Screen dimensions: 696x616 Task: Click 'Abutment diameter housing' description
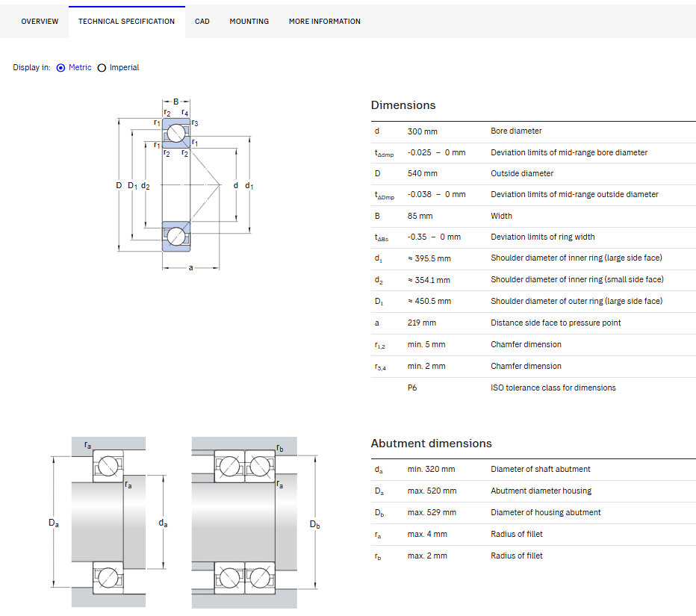(x=541, y=491)
